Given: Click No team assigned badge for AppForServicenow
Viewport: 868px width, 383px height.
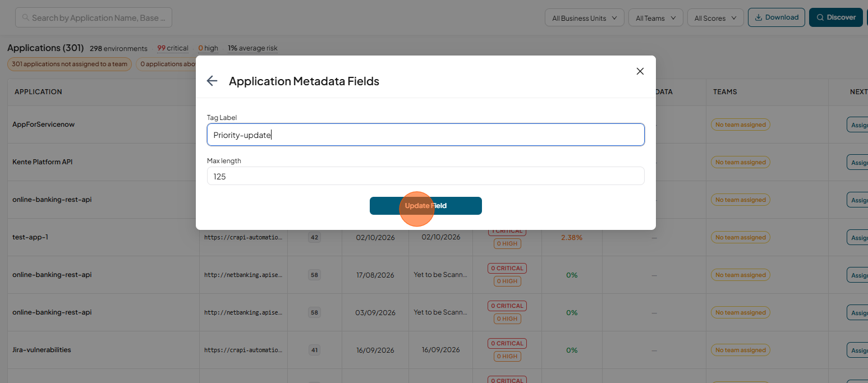Looking at the screenshot, I should click(x=740, y=124).
